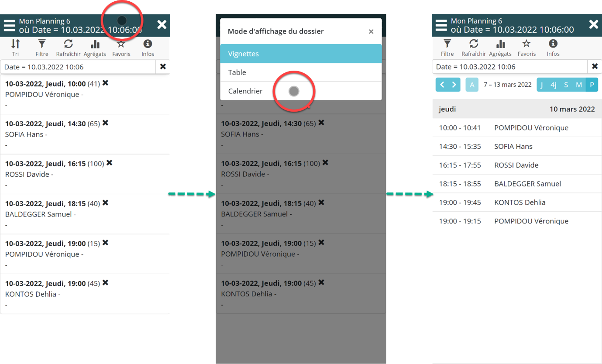Toggle the P planning view button
This screenshot has width=602, height=364.
click(592, 85)
